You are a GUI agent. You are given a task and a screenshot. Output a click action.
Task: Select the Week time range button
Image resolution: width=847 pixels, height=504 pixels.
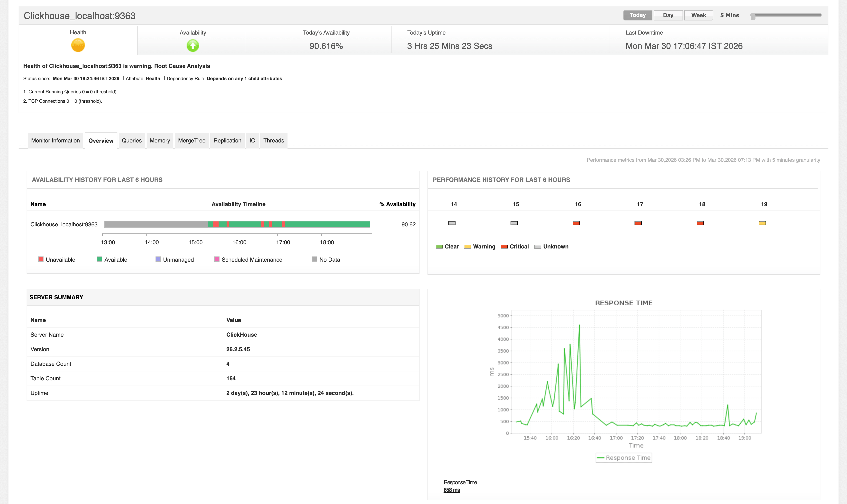tap(699, 15)
